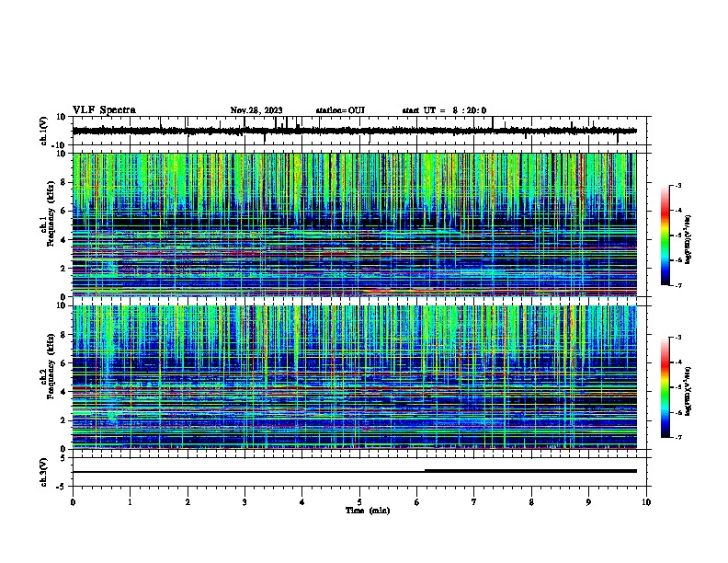Click the "-10" tick of ch.1(V) axis

(60, 145)
